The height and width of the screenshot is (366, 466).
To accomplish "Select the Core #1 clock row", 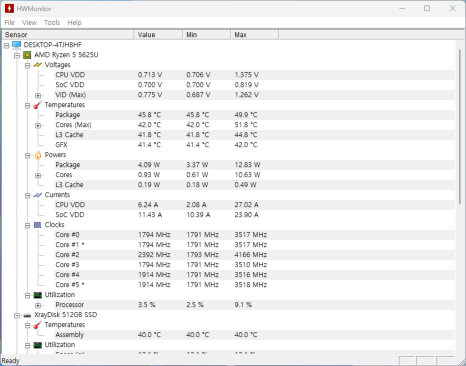I will 255,245.
